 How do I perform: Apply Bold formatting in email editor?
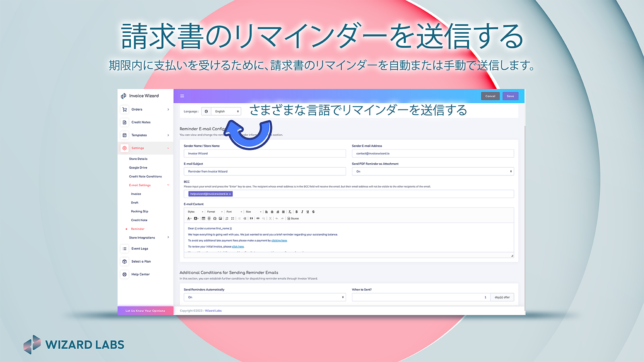click(x=297, y=212)
